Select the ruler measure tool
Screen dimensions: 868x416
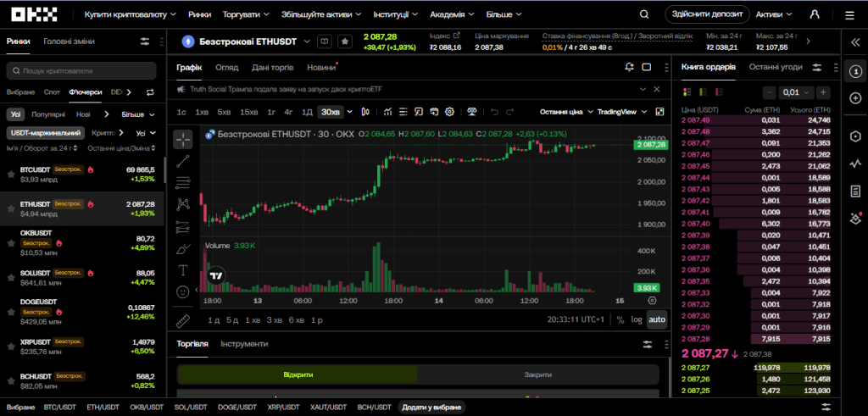183,321
